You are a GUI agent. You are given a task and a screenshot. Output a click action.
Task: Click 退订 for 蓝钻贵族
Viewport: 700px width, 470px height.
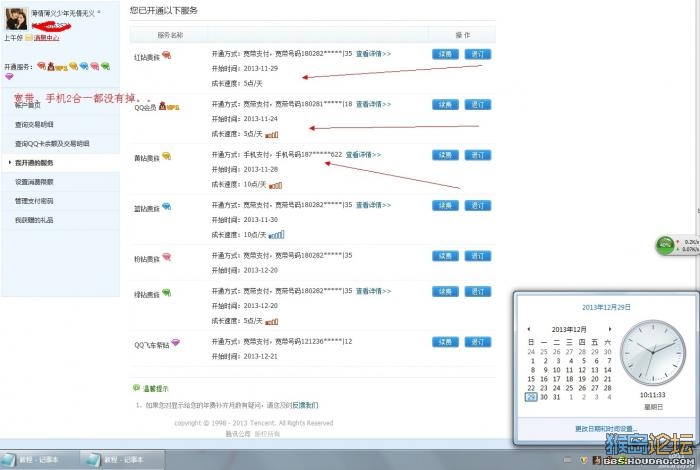(x=478, y=205)
